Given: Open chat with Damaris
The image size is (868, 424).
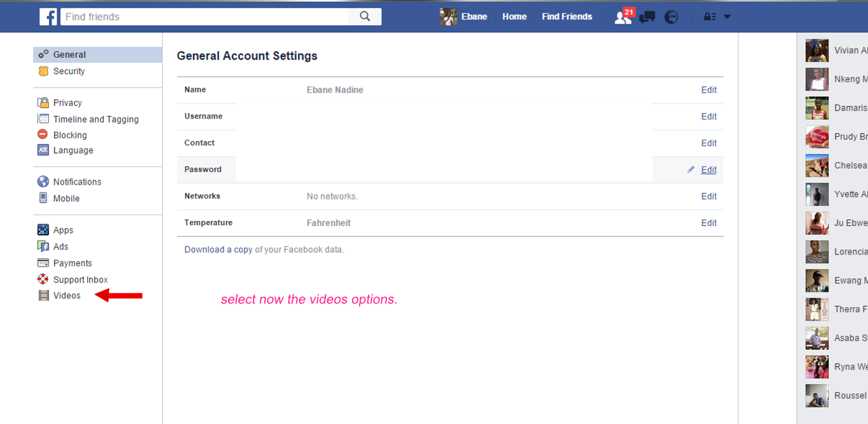Looking at the screenshot, I should [x=836, y=108].
